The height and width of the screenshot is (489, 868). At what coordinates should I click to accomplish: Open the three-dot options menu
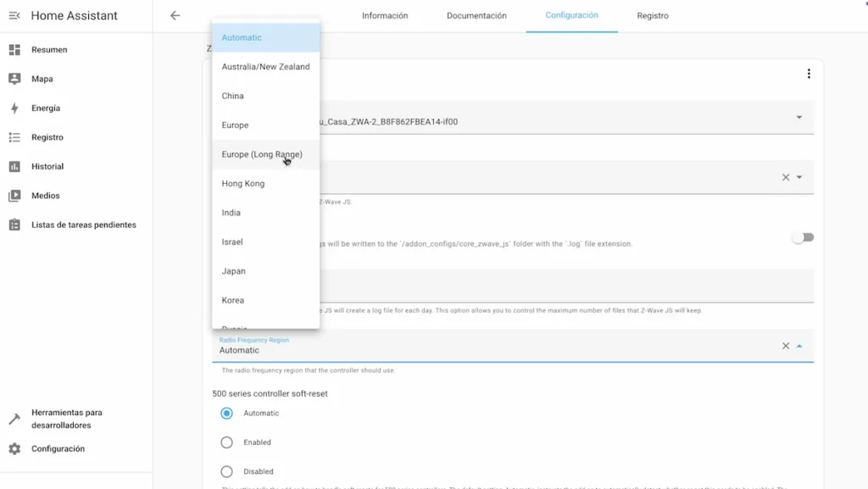(x=809, y=74)
